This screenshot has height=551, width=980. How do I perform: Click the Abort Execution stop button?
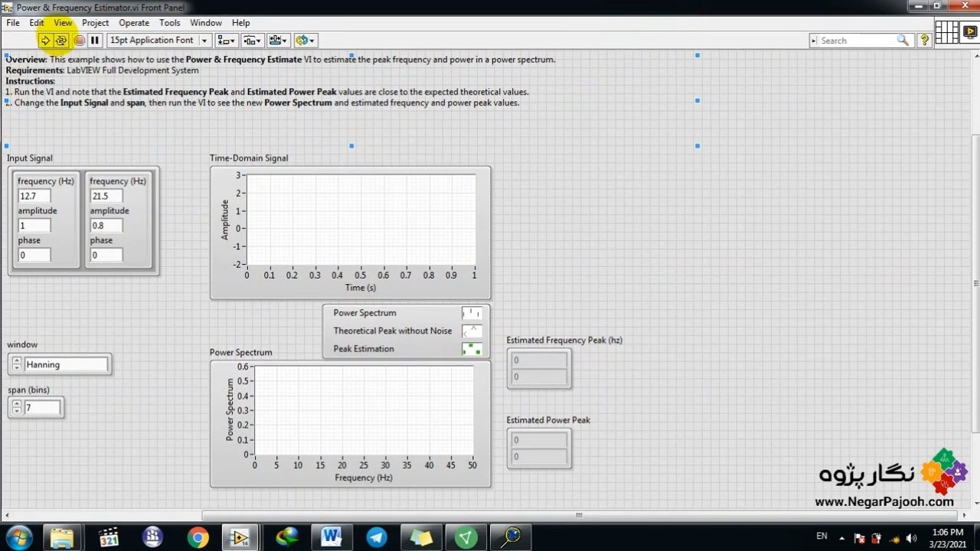[x=79, y=41]
